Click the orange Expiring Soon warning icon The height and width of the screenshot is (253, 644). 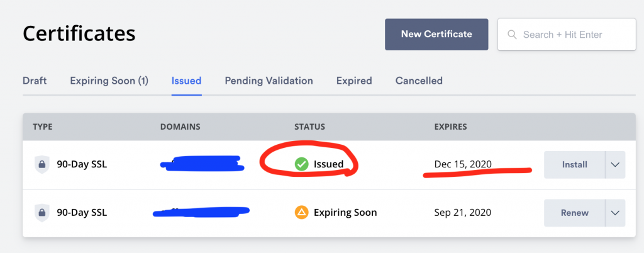point(301,213)
